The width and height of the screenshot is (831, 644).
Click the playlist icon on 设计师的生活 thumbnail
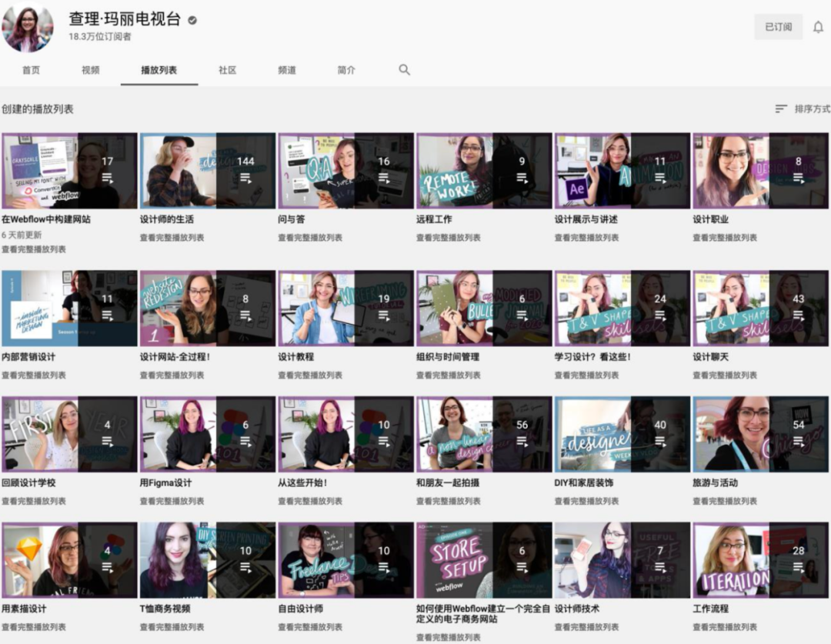coord(245,178)
